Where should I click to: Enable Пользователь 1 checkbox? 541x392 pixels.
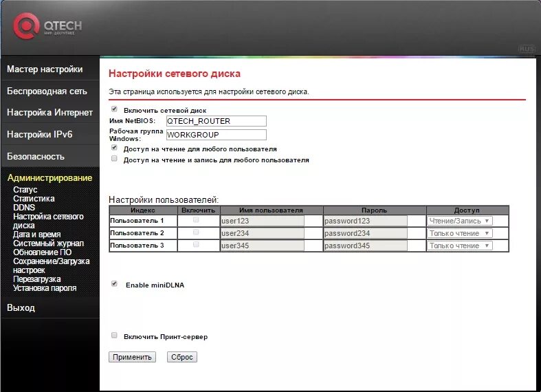[x=196, y=220]
